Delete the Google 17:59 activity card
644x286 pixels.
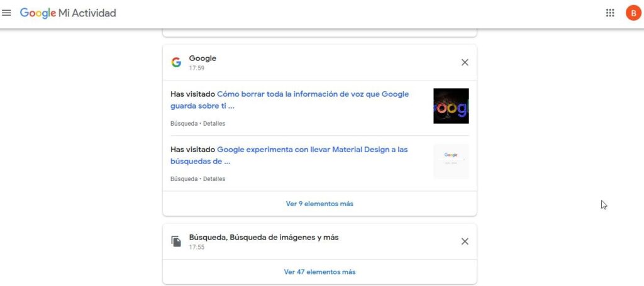[465, 62]
